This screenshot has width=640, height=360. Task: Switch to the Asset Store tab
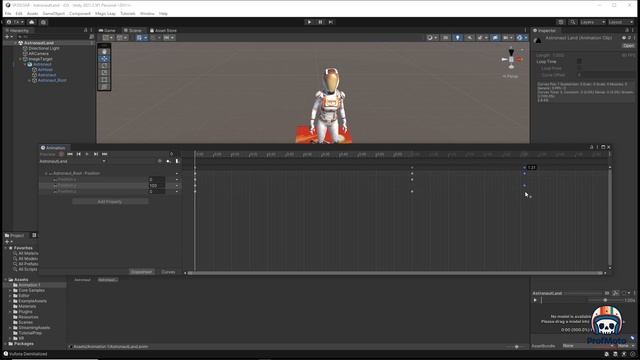[163, 30]
